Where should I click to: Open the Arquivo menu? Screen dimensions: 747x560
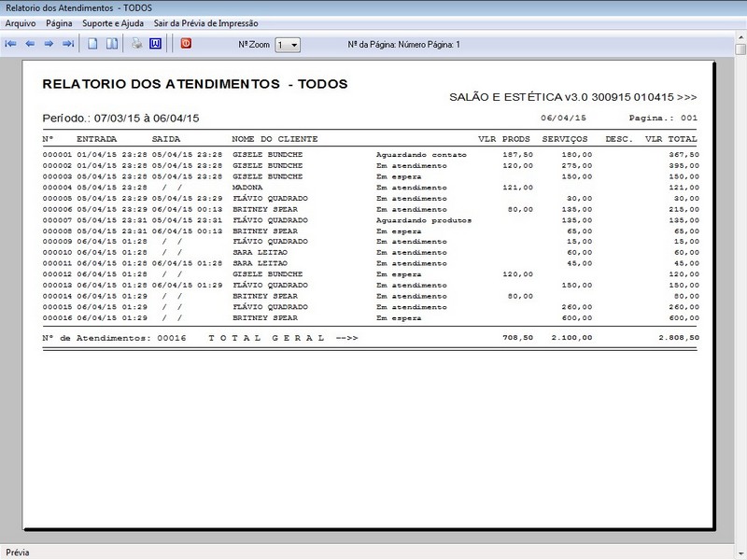[x=21, y=21]
